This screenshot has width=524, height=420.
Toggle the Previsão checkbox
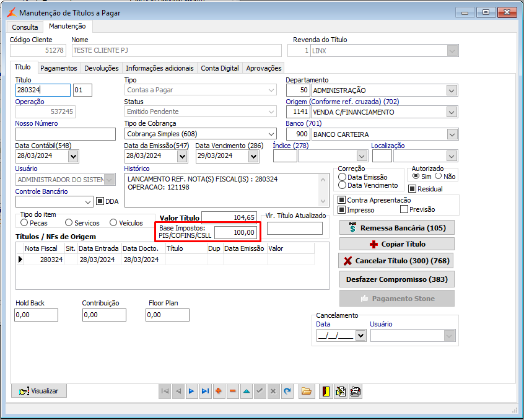404,209
